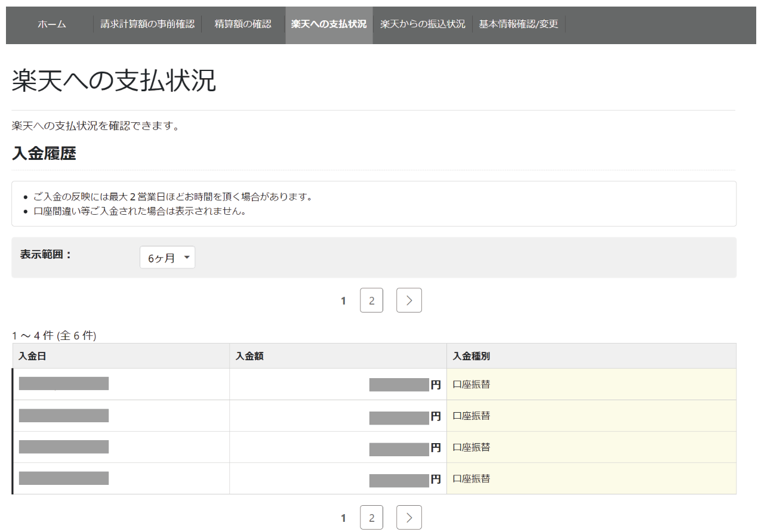Click the 入金種別 column header

point(472,356)
